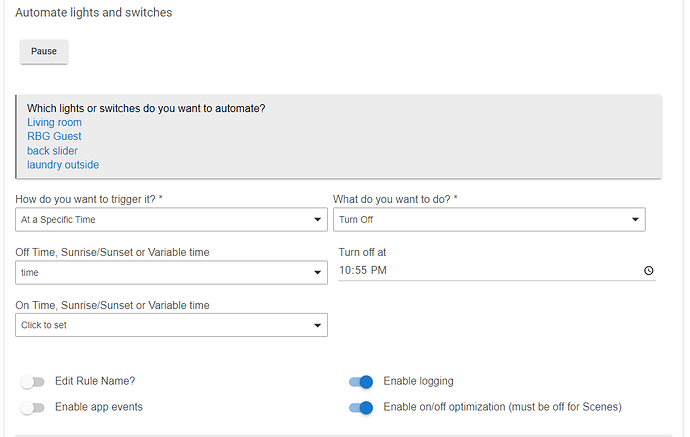Click 'Which lights or switches' device selector panel

tap(338, 108)
